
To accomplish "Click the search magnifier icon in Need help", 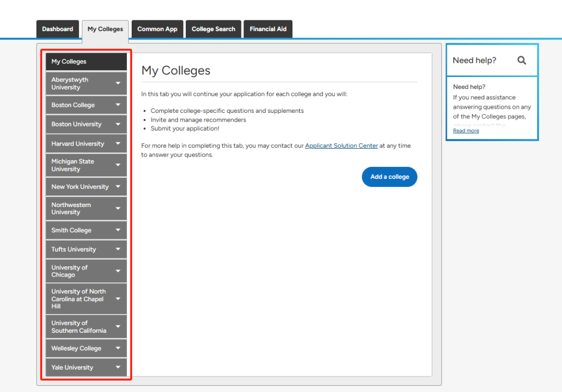I will click(521, 60).
